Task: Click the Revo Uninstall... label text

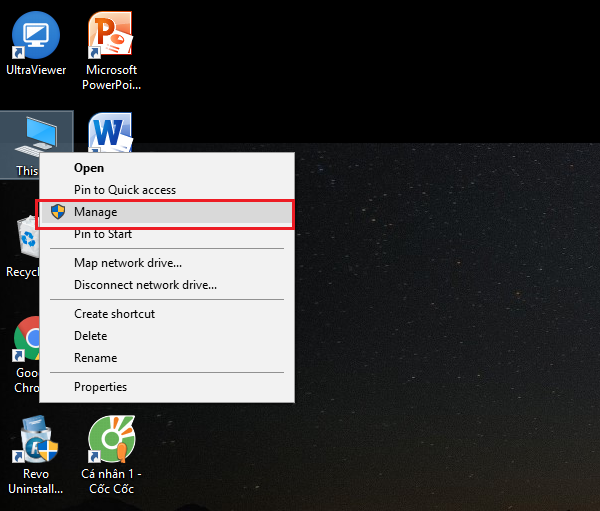Action: click(x=36, y=481)
